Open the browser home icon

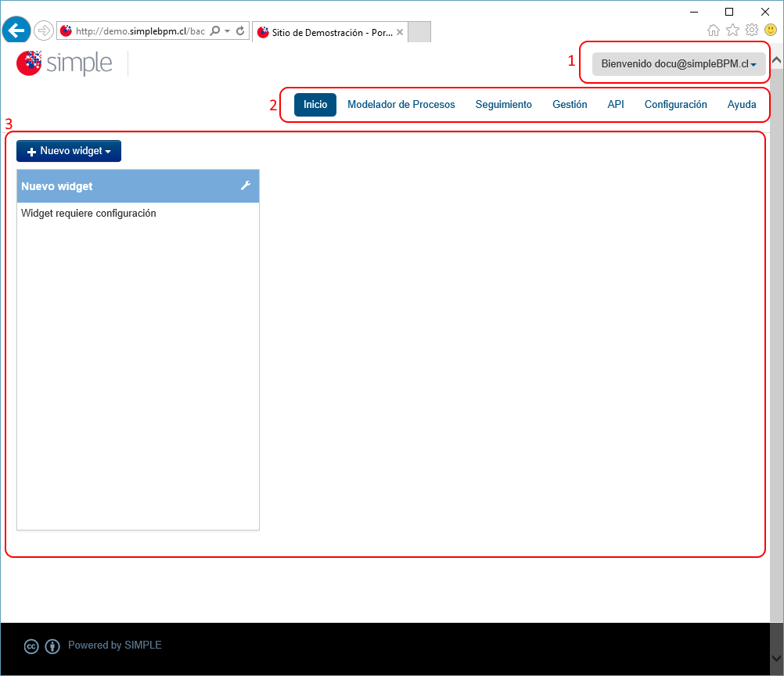coord(714,31)
